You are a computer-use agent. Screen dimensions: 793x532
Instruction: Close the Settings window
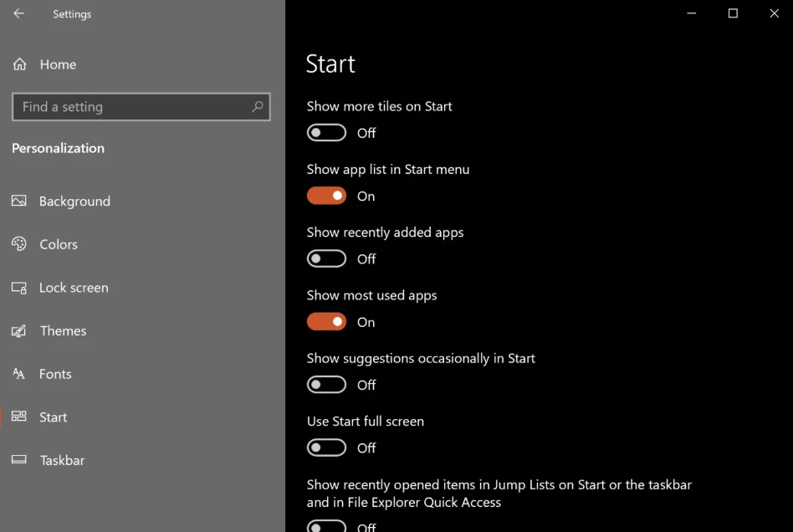[x=774, y=13]
